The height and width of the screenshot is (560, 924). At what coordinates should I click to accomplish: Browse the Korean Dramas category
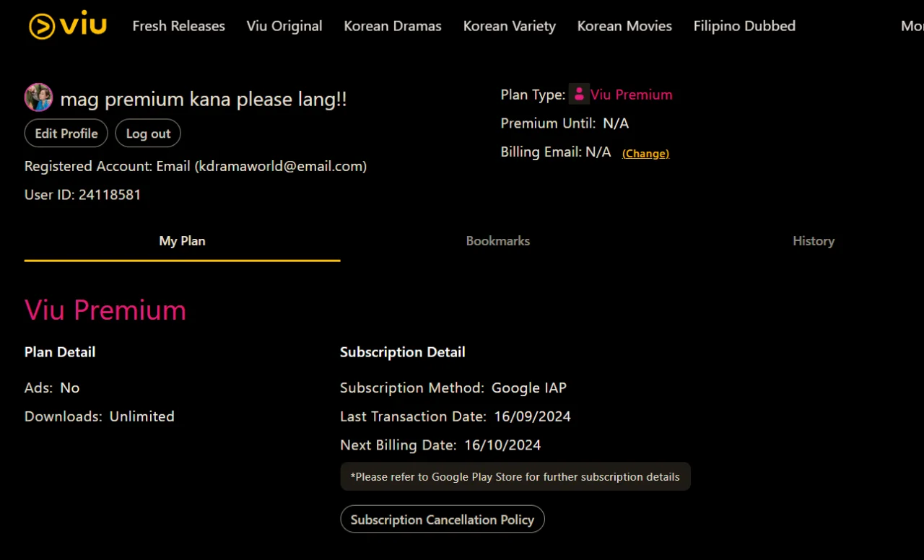393,26
